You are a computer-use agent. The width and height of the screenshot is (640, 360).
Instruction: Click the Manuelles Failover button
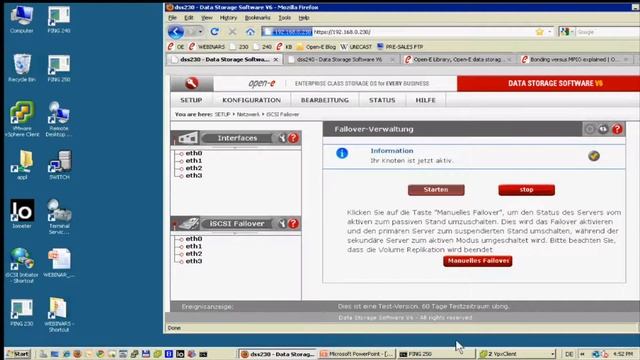click(x=478, y=261)
